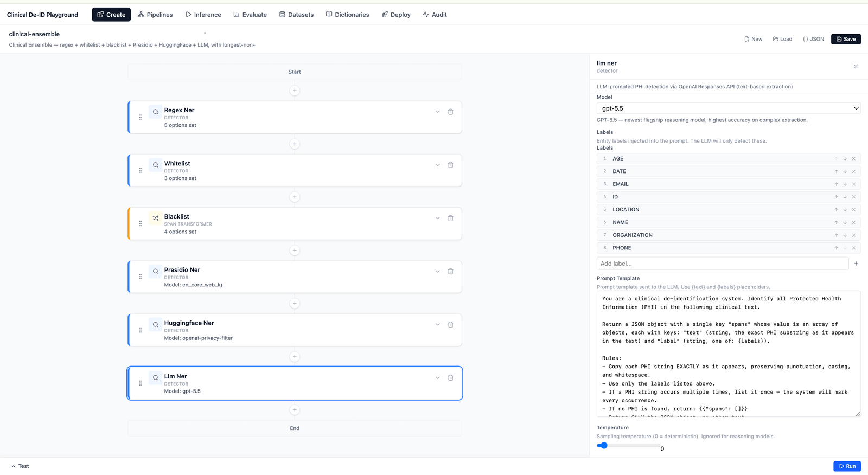The height and width of the screenshot is (475, 868).
Task: Delete the Huggingface Ner step
Action: click(x=450, y=324)
